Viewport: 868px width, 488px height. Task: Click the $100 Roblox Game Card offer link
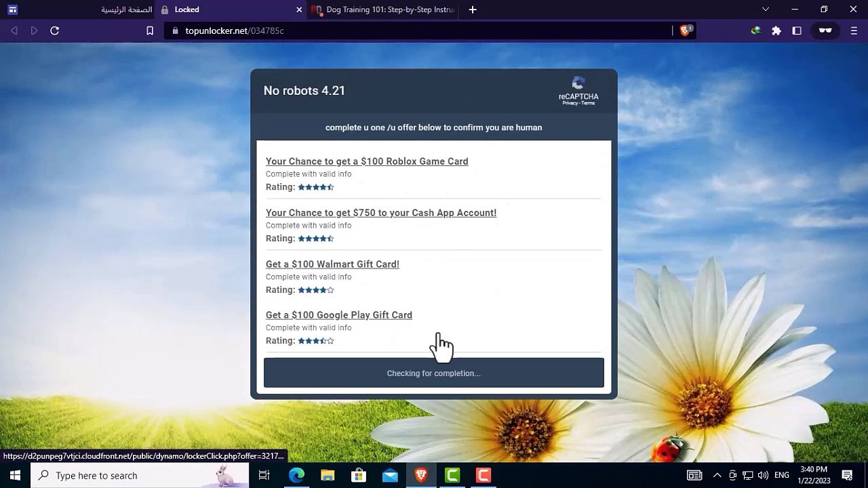[367, 161]
